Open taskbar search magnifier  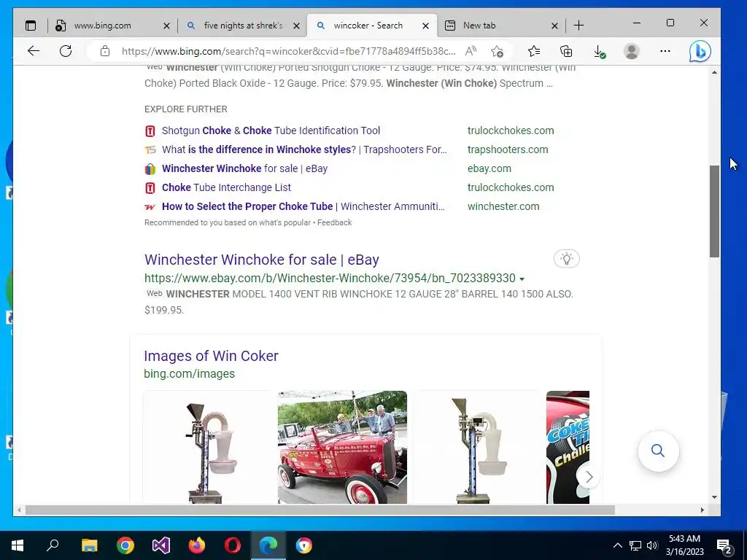point(53,545)
